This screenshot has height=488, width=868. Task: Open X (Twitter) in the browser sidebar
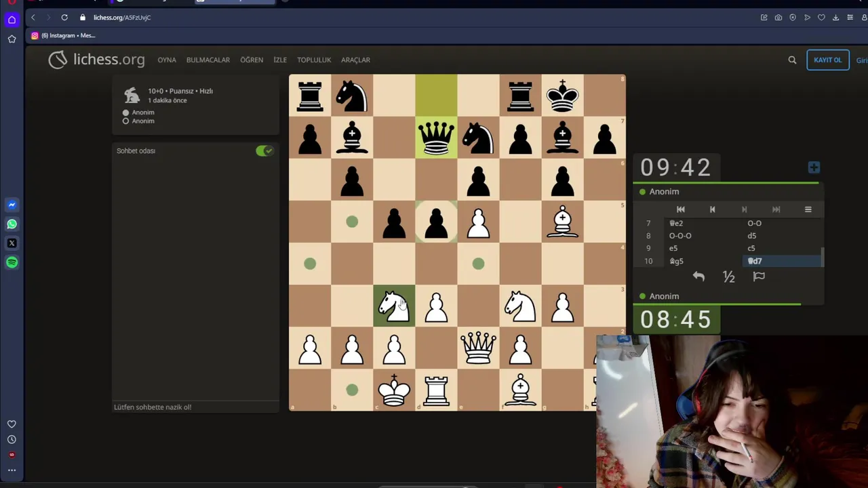pyautogui.click(x=12, y=243)
